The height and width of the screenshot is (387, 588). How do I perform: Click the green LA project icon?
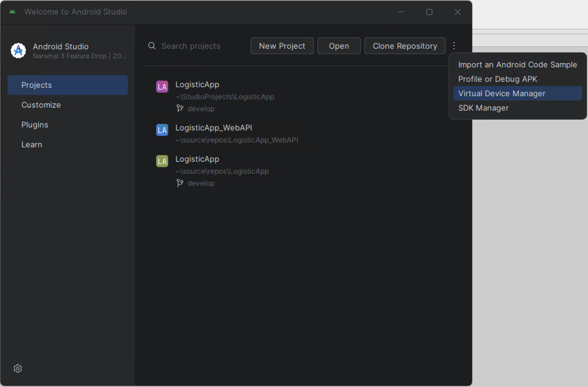162,161
